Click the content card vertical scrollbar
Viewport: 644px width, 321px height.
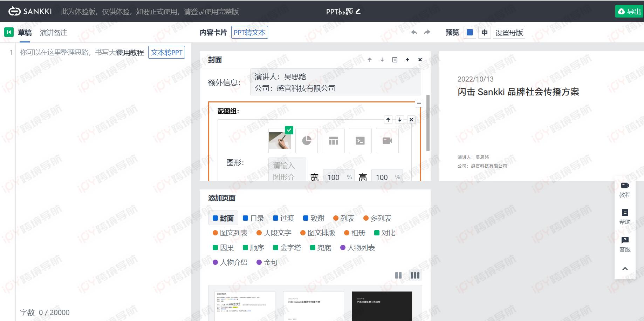(428, 123)
